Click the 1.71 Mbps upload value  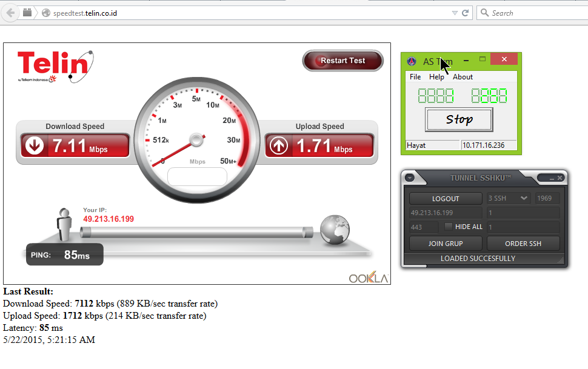tap(324, 145)
